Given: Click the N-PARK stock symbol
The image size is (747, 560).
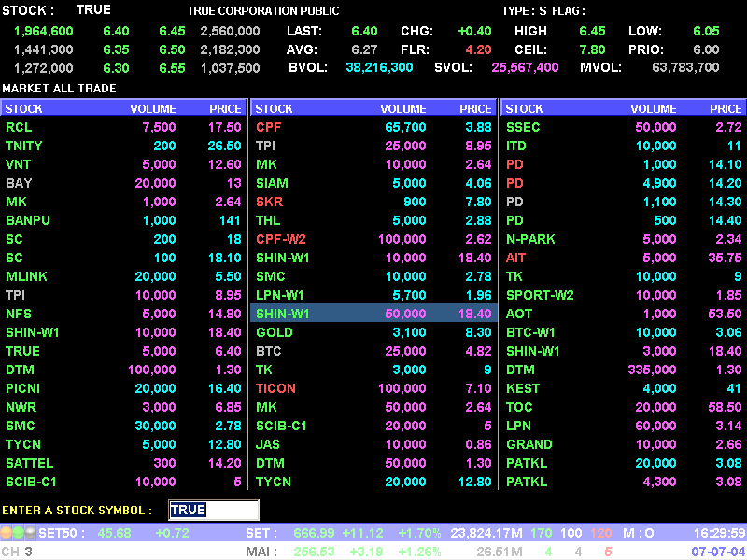Looking at the screenshot, I should click(x=530, y=239).
